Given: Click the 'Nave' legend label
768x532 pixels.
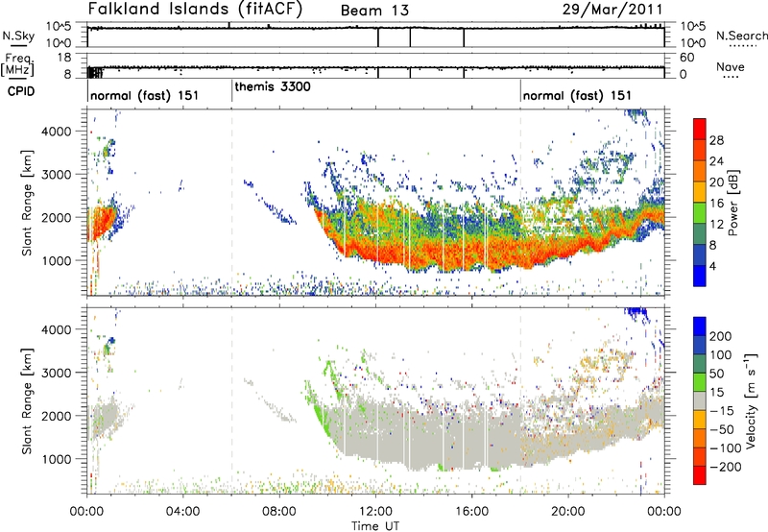Looking at the screenshot, I should 731,66.
